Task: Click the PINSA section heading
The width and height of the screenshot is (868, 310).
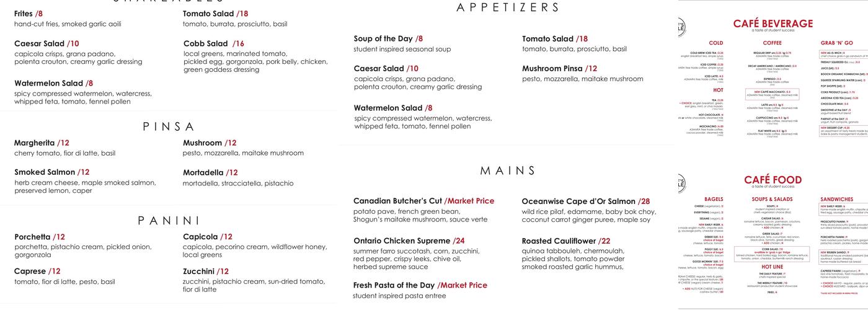Action: tap(169, 126)
